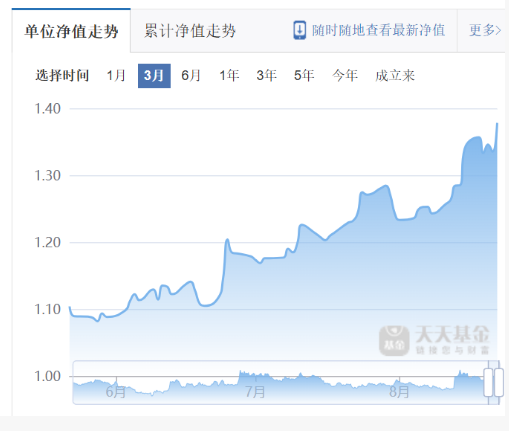
Task: Switch to 累计净值走势 tab
Action: [190, 31]
